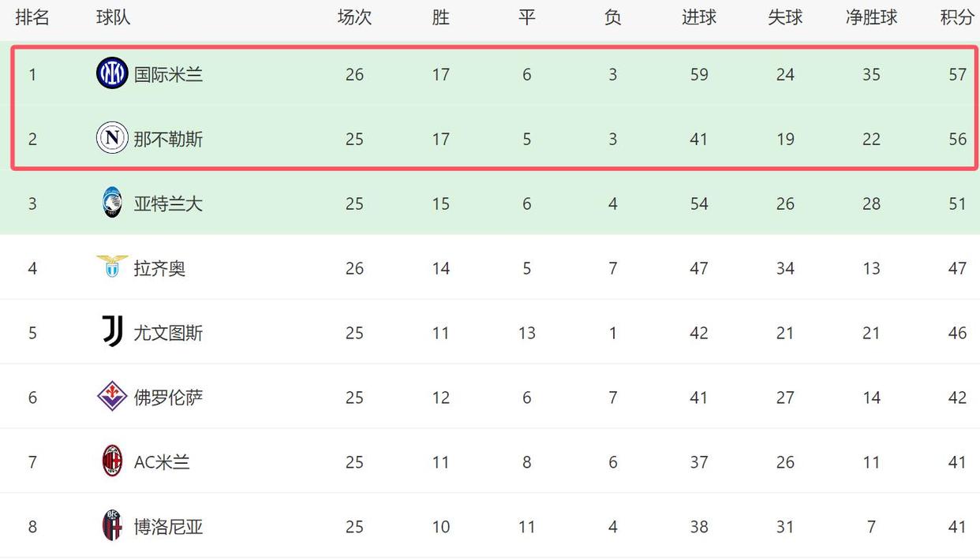Screen dimensions: 980x560
Task: Click the Juventus J logo
Action: tap(112, 332)
